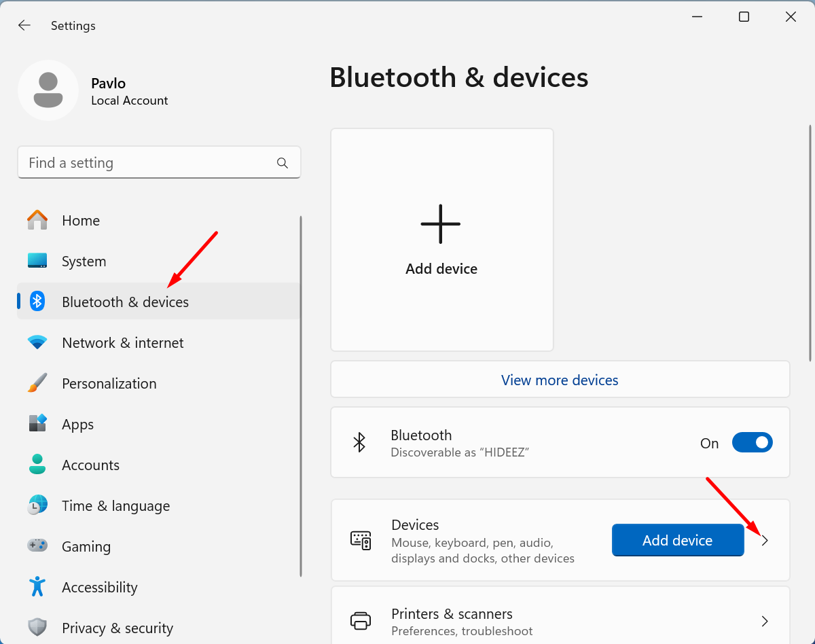Click the Home house icon
This screenshot has width=815, height=644.
coord(37,221)
